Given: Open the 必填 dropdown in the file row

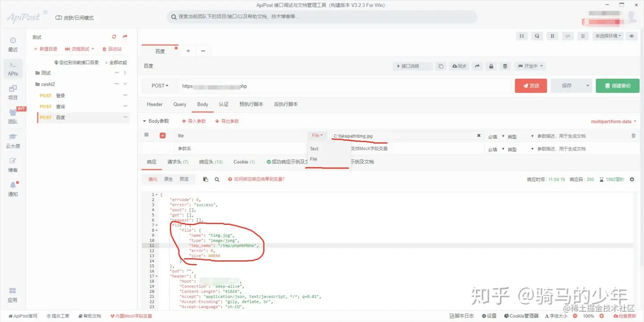Looking at the screenshot, I should click(496, 136).
